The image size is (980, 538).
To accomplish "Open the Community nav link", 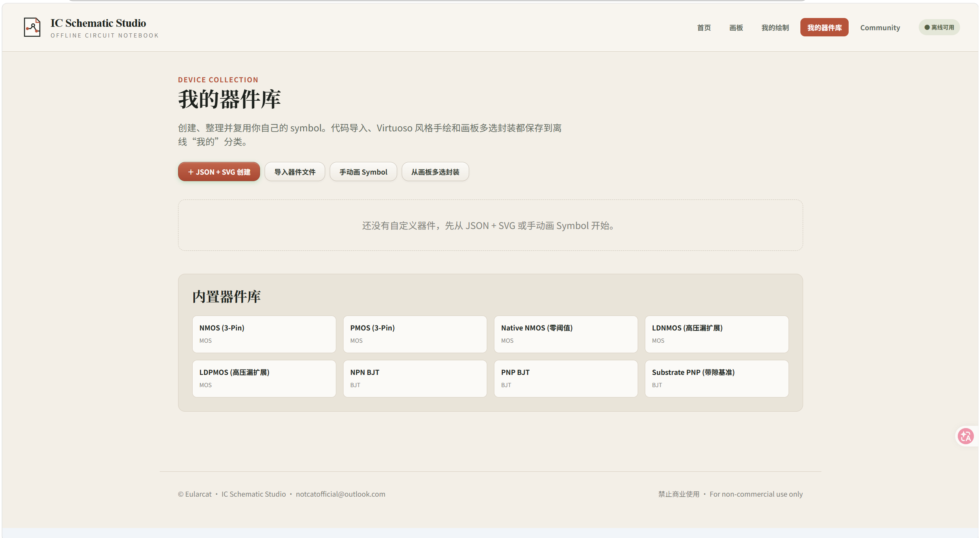I will click(880, 28).
